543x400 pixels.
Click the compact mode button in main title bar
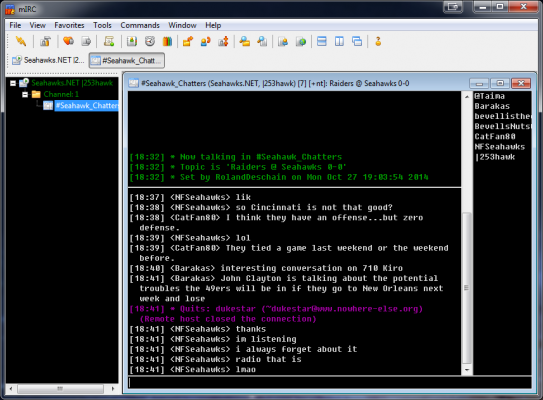click(x=453, y=7)
